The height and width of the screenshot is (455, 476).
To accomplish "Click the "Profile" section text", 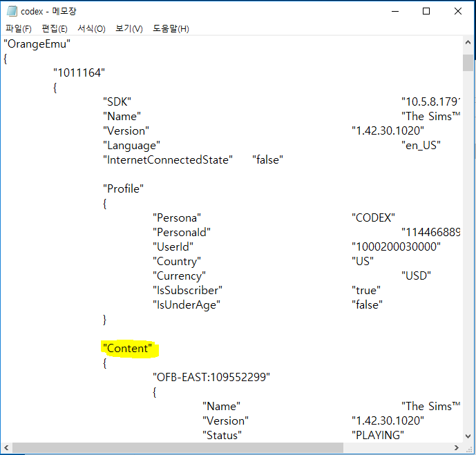I will pos(123,188).
